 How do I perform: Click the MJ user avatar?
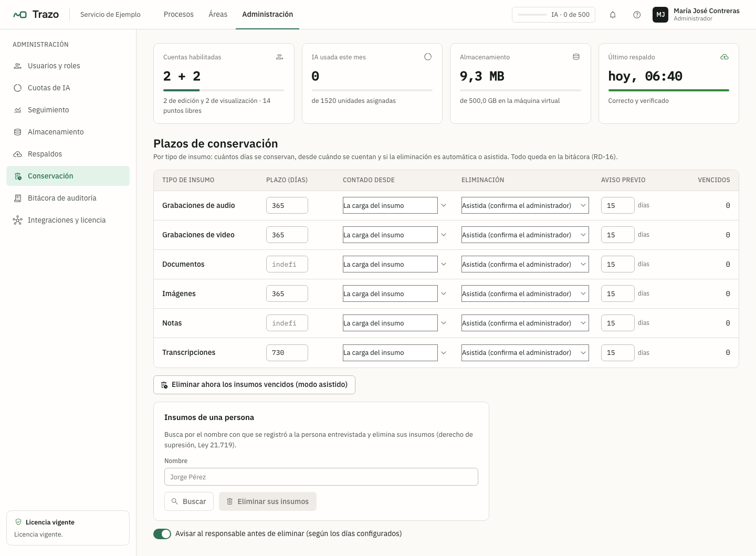tap(660, 15)
